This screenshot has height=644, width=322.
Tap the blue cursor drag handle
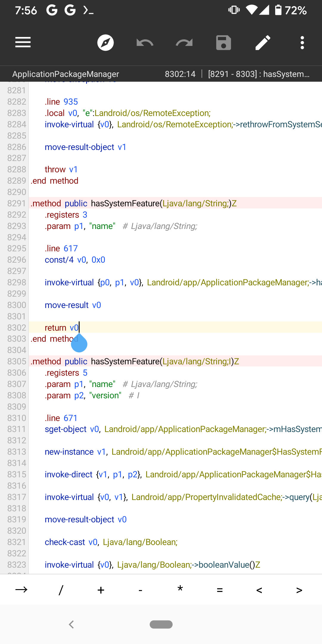tap(79, 344)
